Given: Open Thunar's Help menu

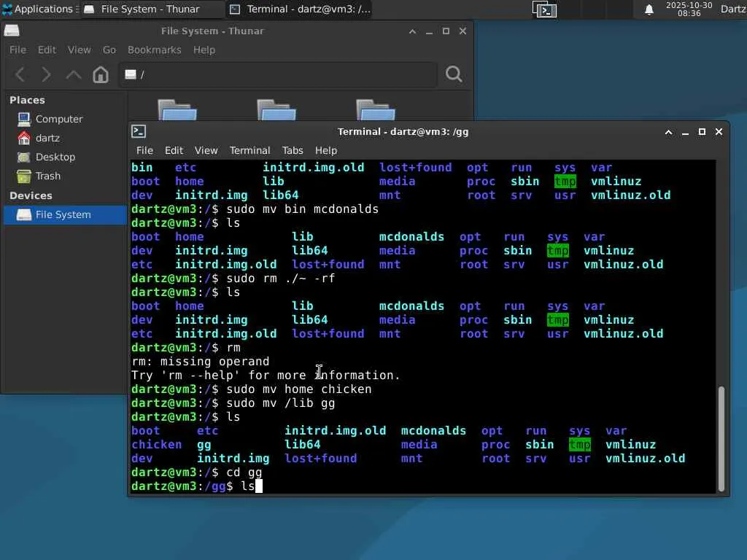Looking at the screenshot, I should (204, 50).
